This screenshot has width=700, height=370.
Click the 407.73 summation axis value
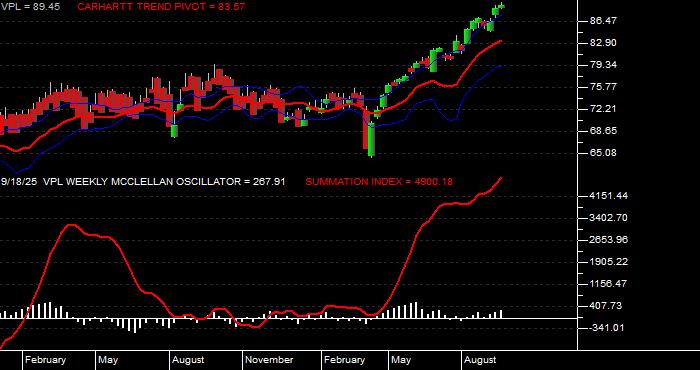(606, 306)
